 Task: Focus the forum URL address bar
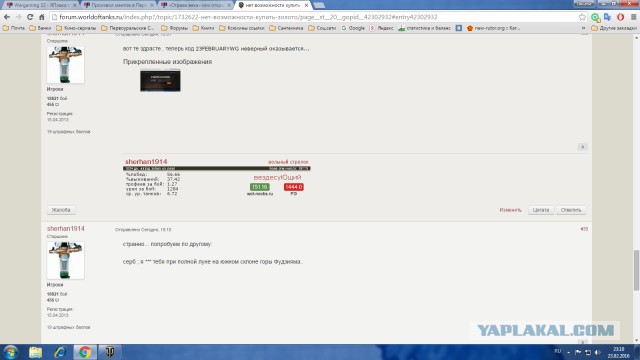pyautogui.click(x=314, y=17)
